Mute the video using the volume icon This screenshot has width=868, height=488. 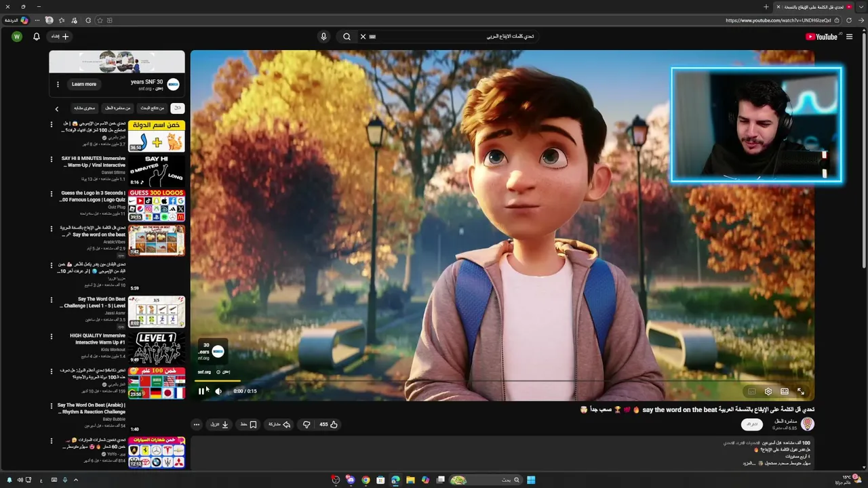pos(218,391)
